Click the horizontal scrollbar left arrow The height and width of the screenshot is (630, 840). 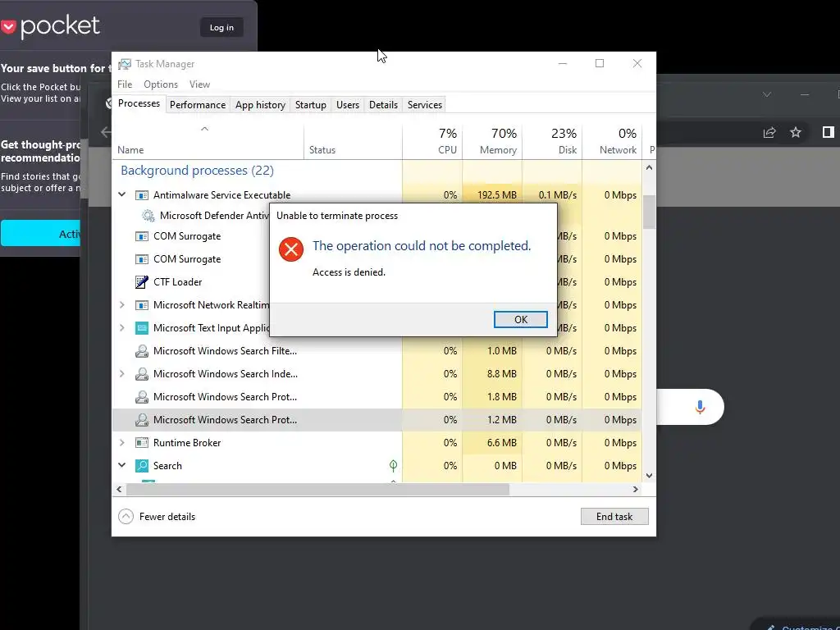tap(119, 489)
